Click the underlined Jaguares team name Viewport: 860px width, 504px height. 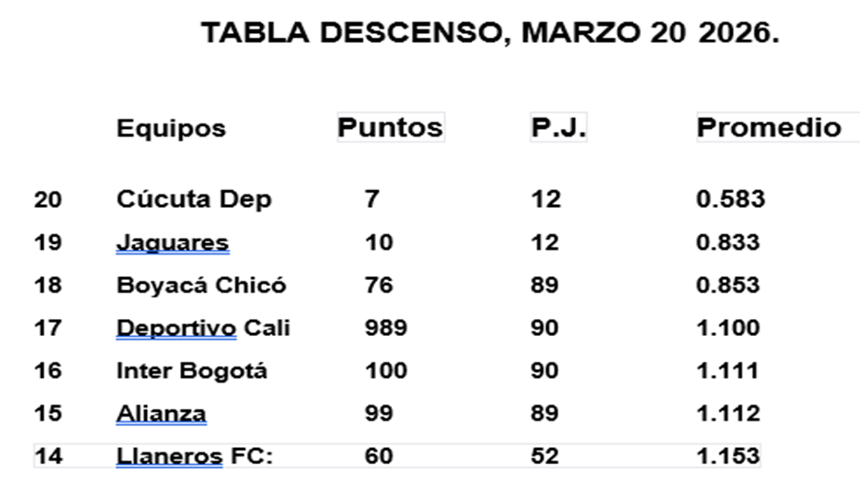click(172, 243)
